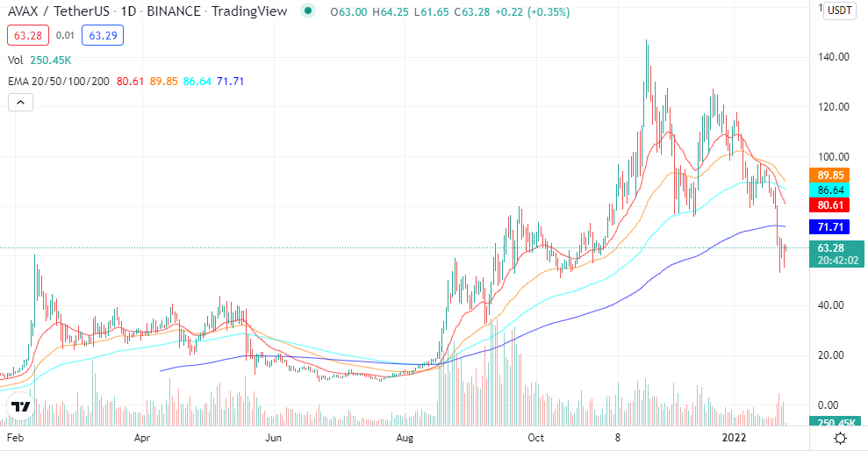Click the 120.00 price axis label
Viewport: 868px width, 451px height.
834,106
